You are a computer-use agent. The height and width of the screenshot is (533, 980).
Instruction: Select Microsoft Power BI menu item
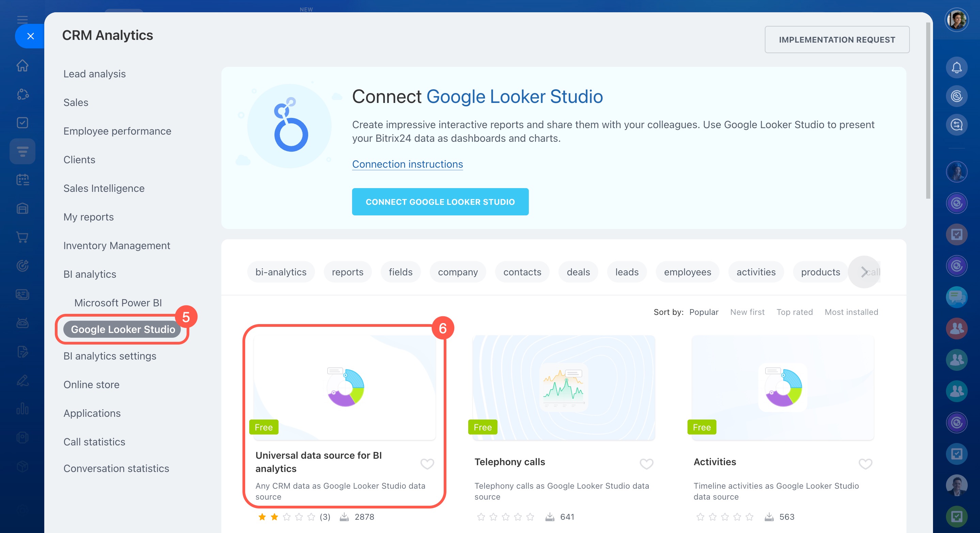click(118, 303)
